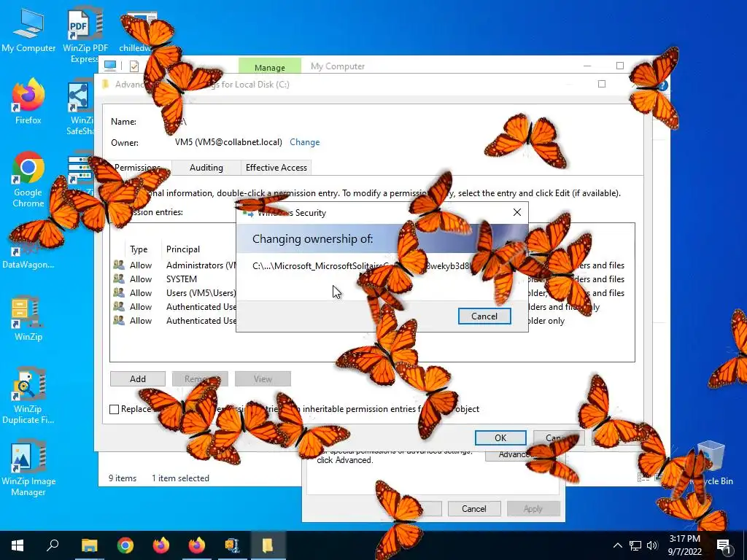Viewport: 747px width, 560px height.
Task: Open the Manage ribbon tab
Action: 270,67
